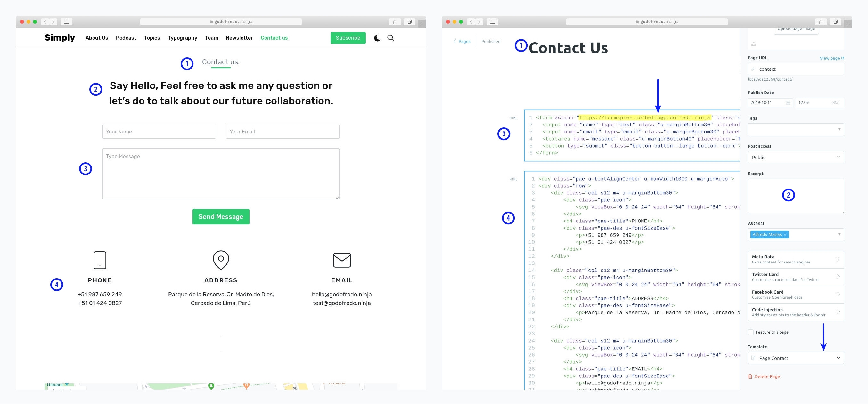The height and width of the screenshot is (404, 868).
Task: Enable Feature this page checkbox
Action: [751, 332]
